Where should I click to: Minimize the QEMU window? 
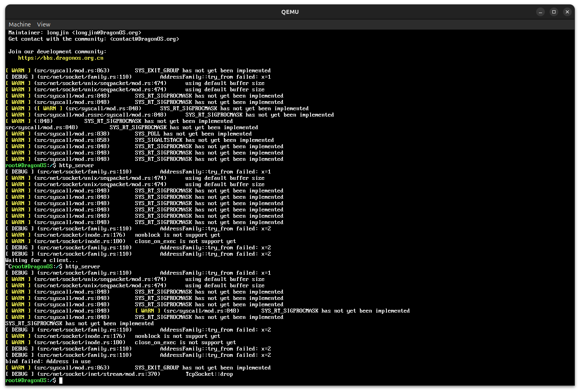[540, 12]
